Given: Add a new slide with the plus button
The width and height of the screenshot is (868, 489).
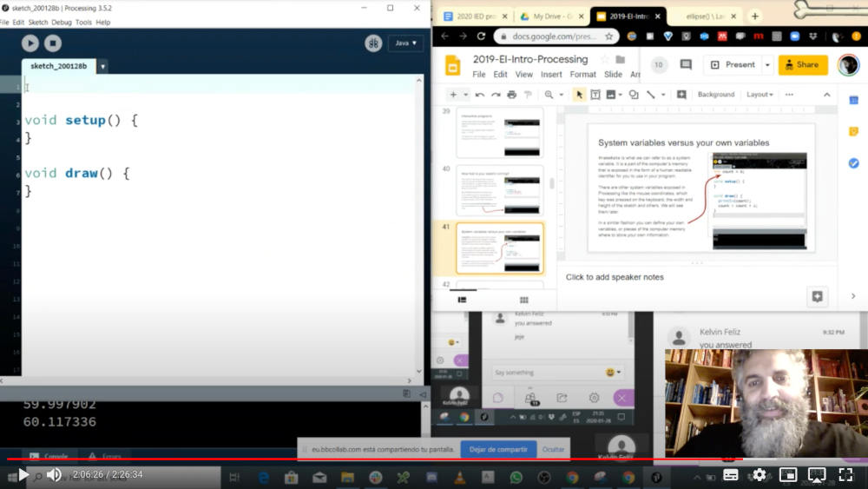Looking at the screenshot, I should coord(453,95).
